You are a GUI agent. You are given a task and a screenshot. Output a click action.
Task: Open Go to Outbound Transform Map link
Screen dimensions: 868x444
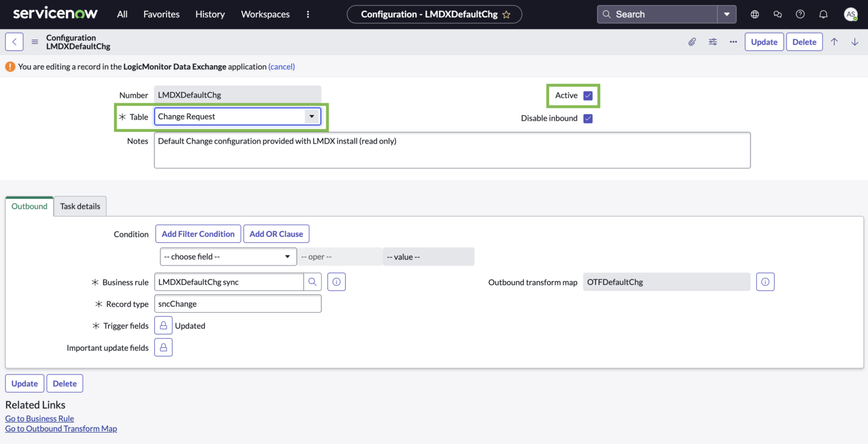click(x=61, y=429)
